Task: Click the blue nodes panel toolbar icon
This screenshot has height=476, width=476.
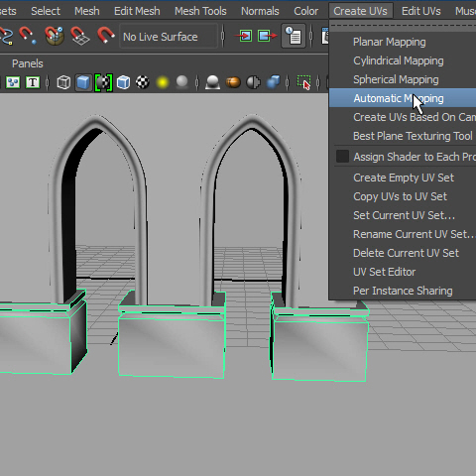Action: [13, 82]
